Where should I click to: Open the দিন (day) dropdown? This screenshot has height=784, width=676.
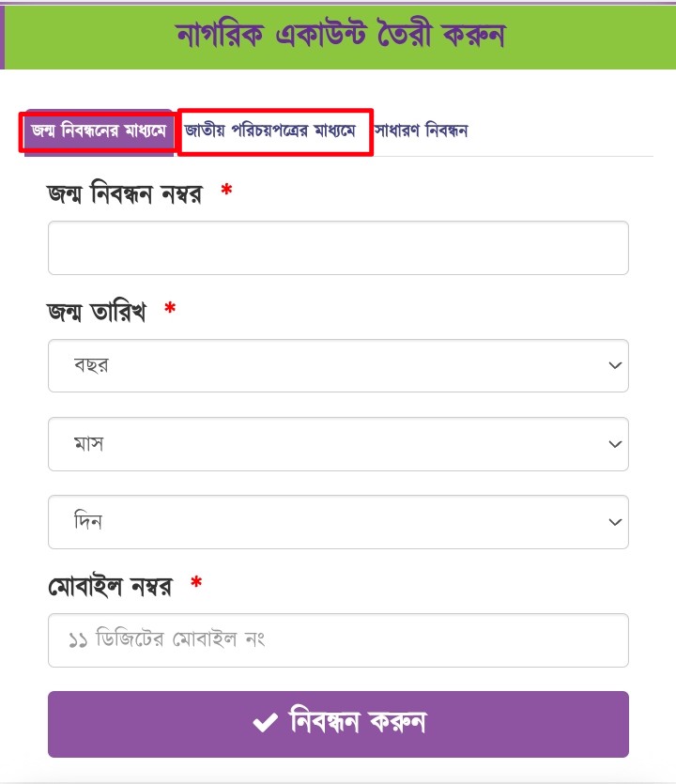coord(338,522)
